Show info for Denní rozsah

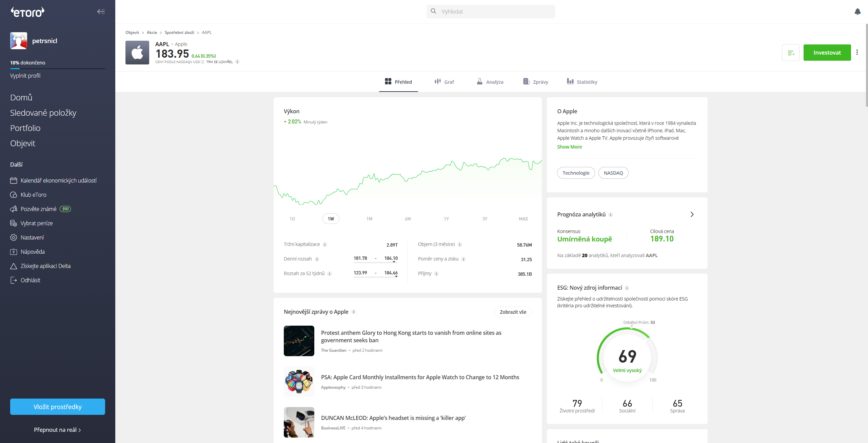pos(317,259)
